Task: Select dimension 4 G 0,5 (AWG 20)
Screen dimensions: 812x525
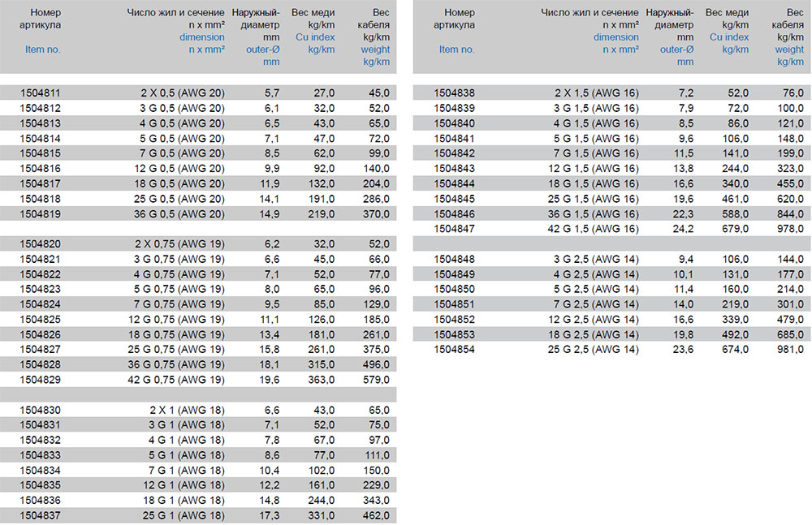Action: tap(182, 123)
